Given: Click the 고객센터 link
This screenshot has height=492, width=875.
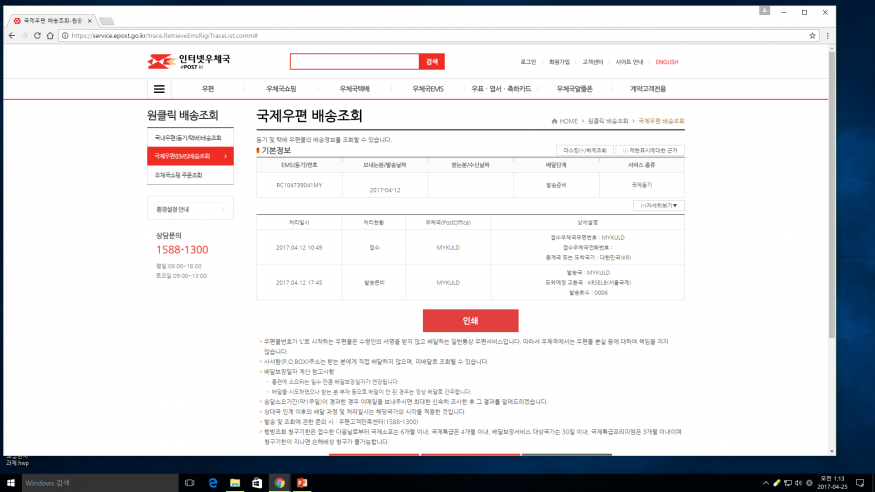Looking at the screenshot, I should coord(593,62).
